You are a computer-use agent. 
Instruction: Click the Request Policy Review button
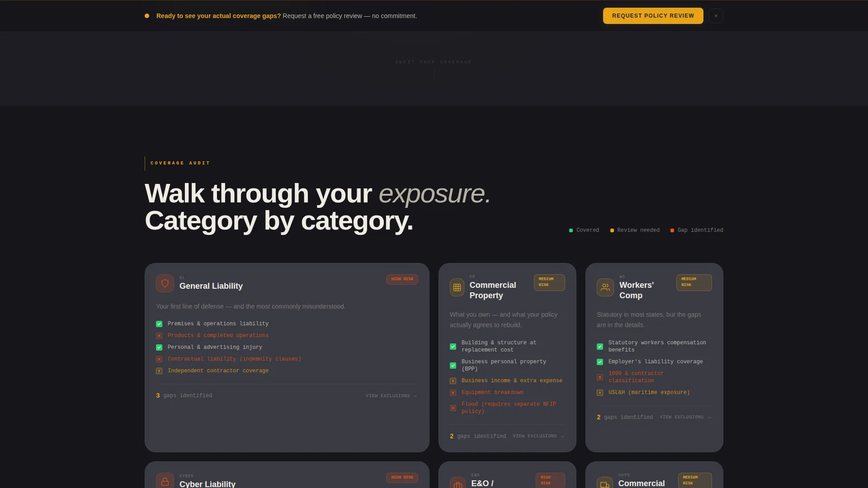(653, 16)
